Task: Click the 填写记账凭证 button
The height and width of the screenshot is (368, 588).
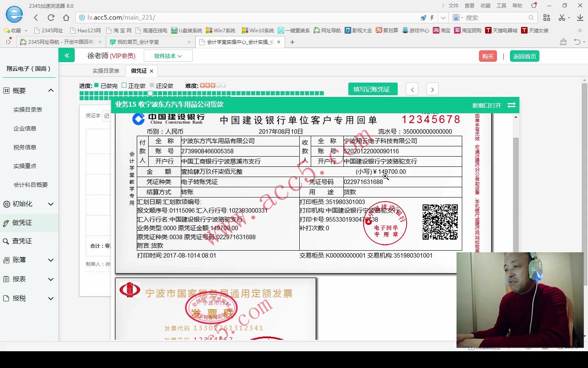Action: (x=372, y=89)
